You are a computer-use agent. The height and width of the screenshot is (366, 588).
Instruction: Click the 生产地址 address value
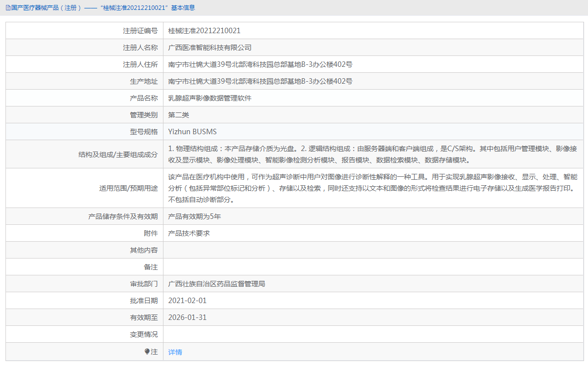[x=260, y=81]
